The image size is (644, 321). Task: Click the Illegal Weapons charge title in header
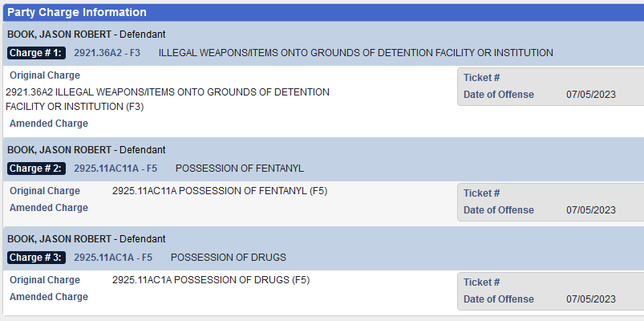coord(355,53)
